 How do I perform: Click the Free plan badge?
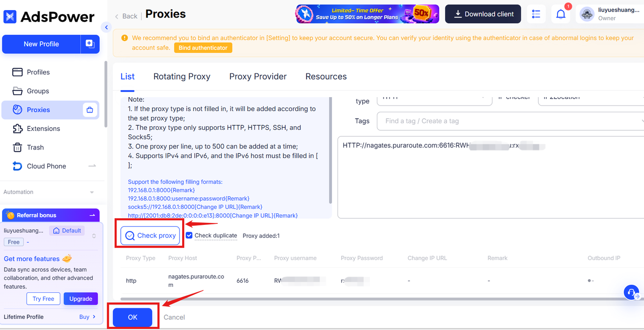coord(14,242)
